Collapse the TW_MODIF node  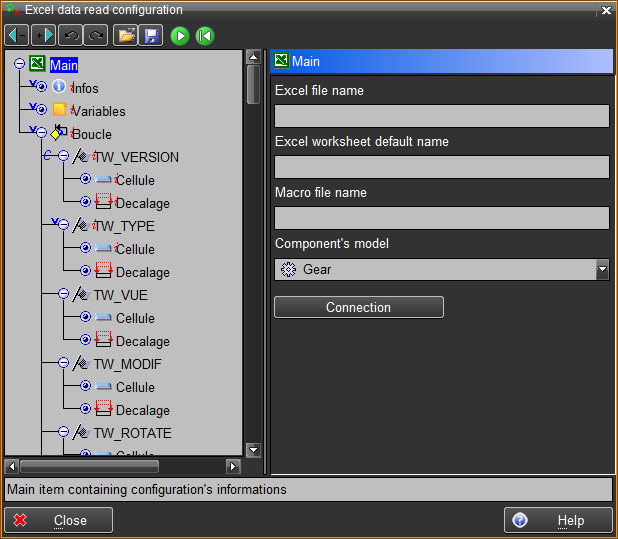pyautogui.click(x=63, y=363)
